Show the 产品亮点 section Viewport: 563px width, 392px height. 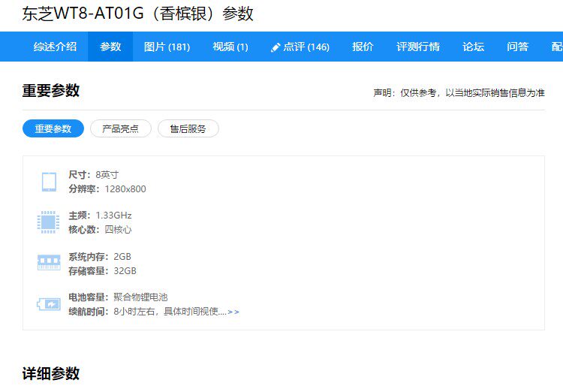(x=121, y=128)
